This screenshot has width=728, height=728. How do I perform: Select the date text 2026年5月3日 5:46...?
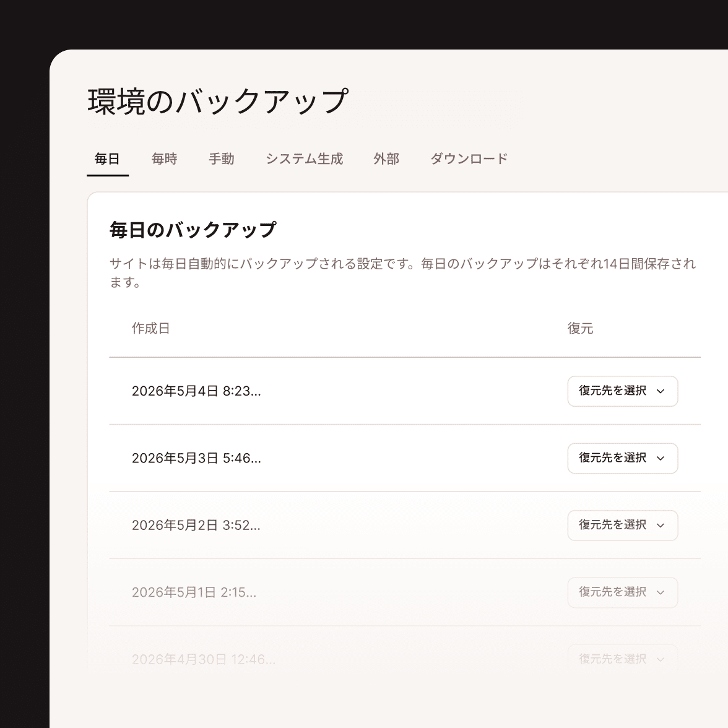196,458
